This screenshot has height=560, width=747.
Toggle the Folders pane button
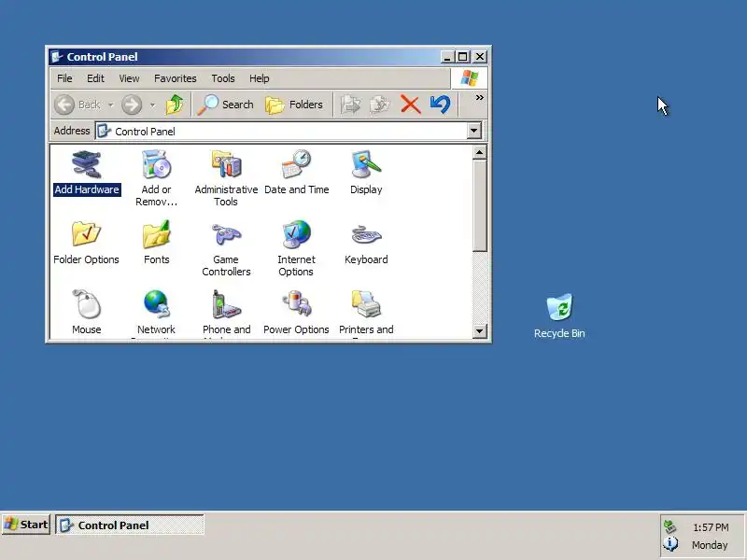coord(294,105)
